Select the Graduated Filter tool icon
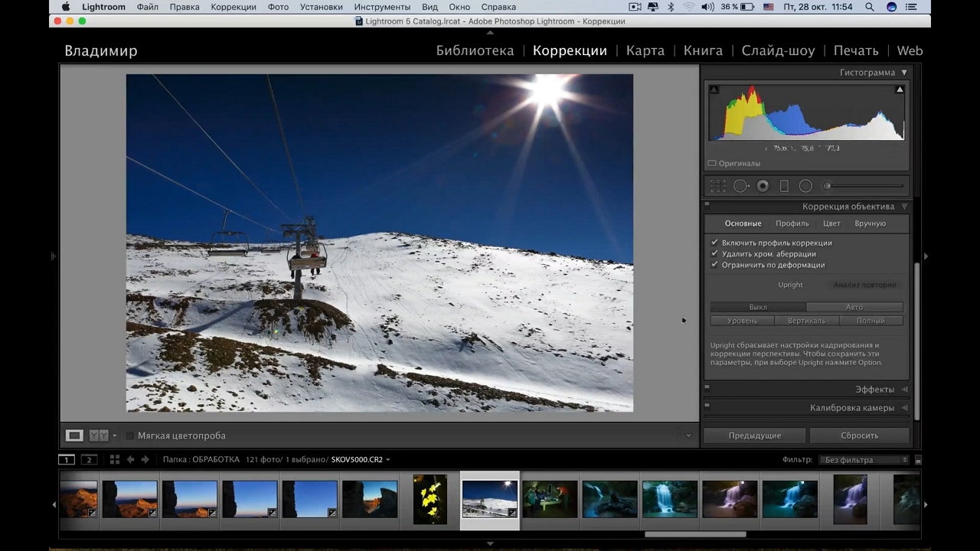This screenshot has height=551, width=980. coord(784,186)
